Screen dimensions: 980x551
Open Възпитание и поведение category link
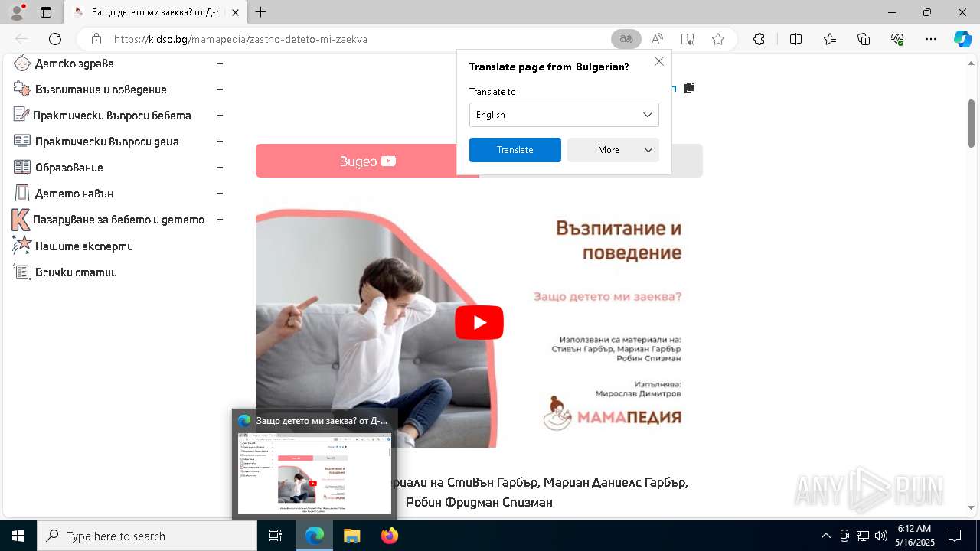pos(100,90)
